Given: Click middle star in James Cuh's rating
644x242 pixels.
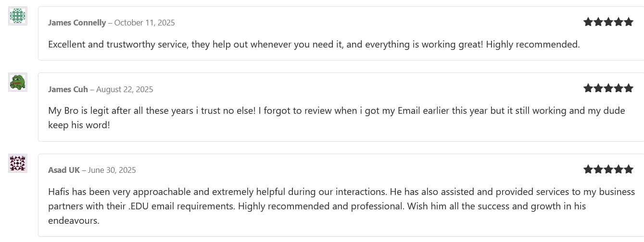Looking at the screenshot, I should coord(608,88).
